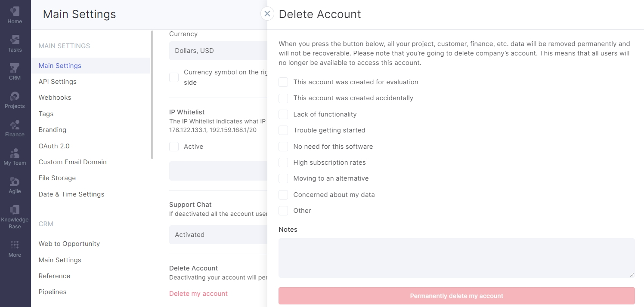The image size is (644, 307).
Task: Check "High subscription rates" checkbox
Action: pyautogui.click(x=283, y=163)
